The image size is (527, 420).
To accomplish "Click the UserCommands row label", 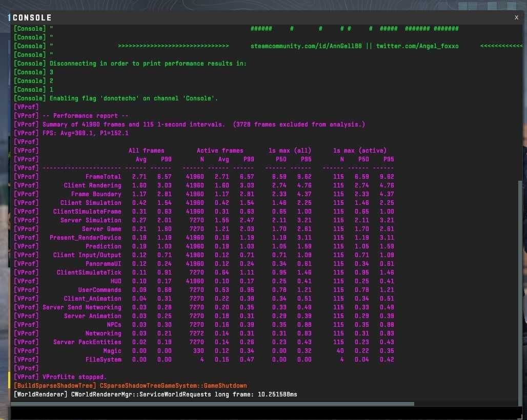I will [x=100, y=290].
